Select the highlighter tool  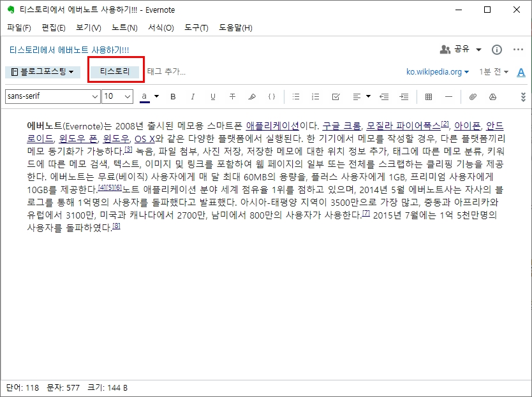(x=252, y=97)
